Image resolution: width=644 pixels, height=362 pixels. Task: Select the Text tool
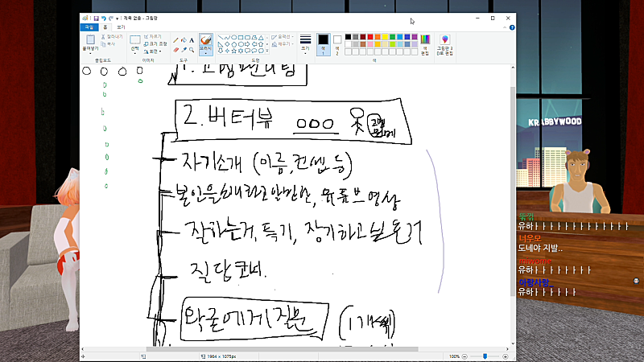pos(192,41)
